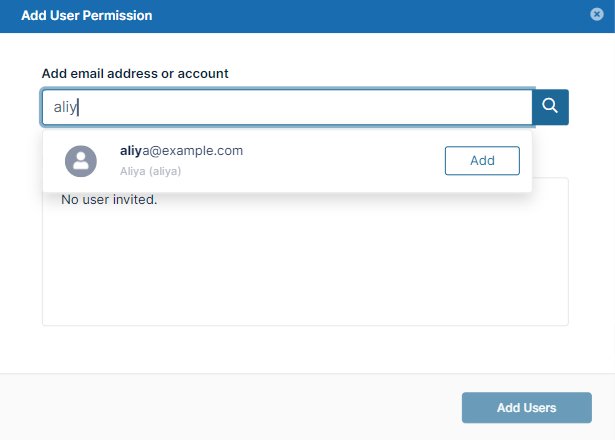Click inside the empty invited users list
This screenshot has height=440, width=615.
pos(305,270)
